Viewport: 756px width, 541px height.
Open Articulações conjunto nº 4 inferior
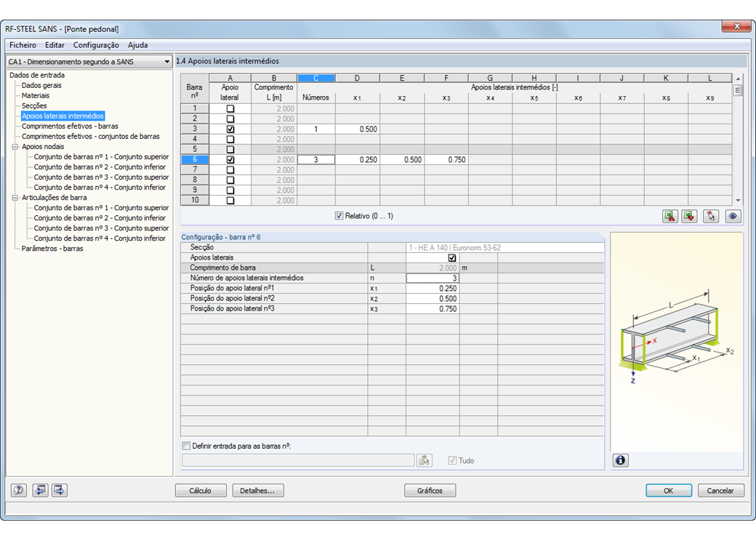tap(100, 239)
